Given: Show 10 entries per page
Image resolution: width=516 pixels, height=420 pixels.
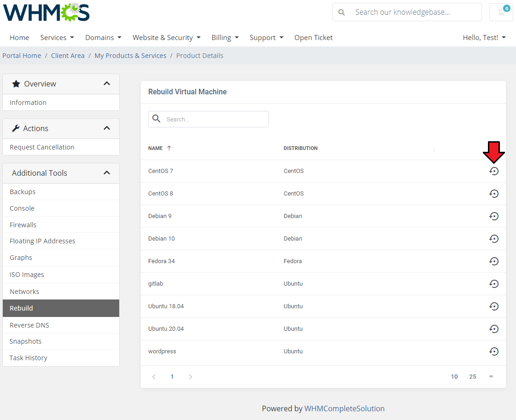Looking at the screenshot, I should pos(454,377).
